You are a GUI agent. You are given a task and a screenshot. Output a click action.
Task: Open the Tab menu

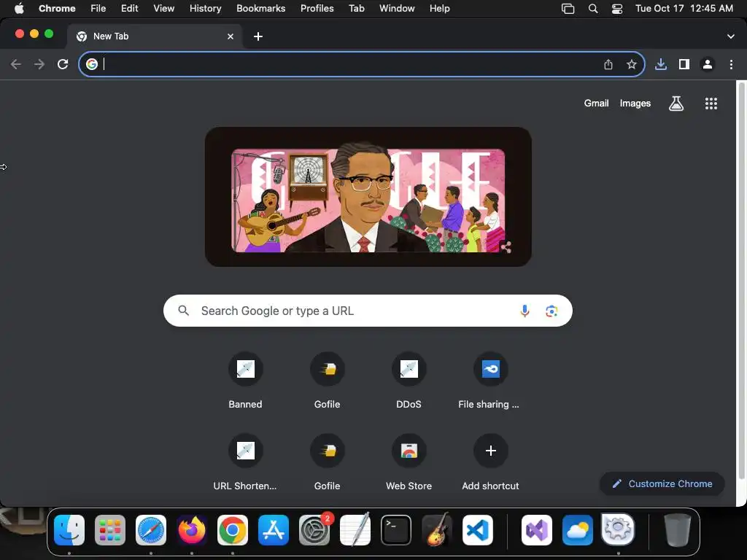click(x=356, y=9)
